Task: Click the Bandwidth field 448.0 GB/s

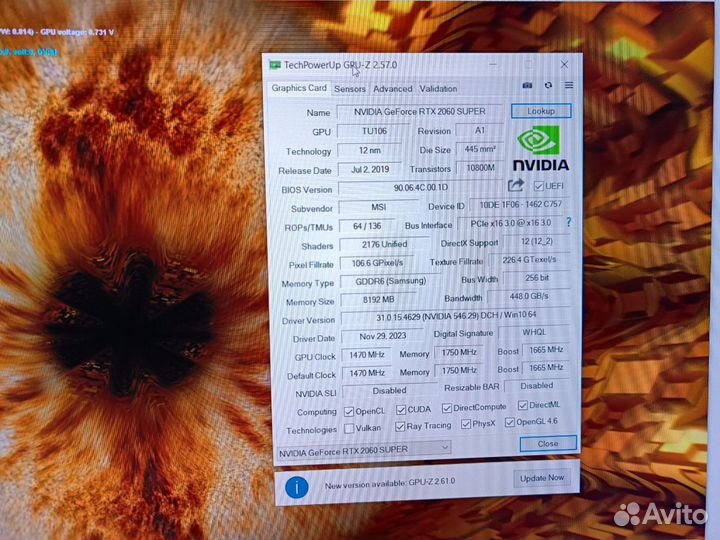Action: pos(529,297)
